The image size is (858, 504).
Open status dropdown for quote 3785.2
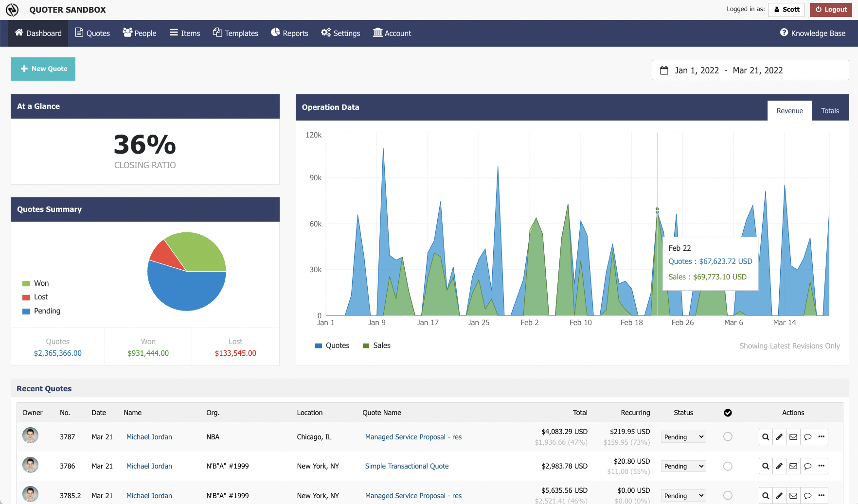tap(683, 496)
